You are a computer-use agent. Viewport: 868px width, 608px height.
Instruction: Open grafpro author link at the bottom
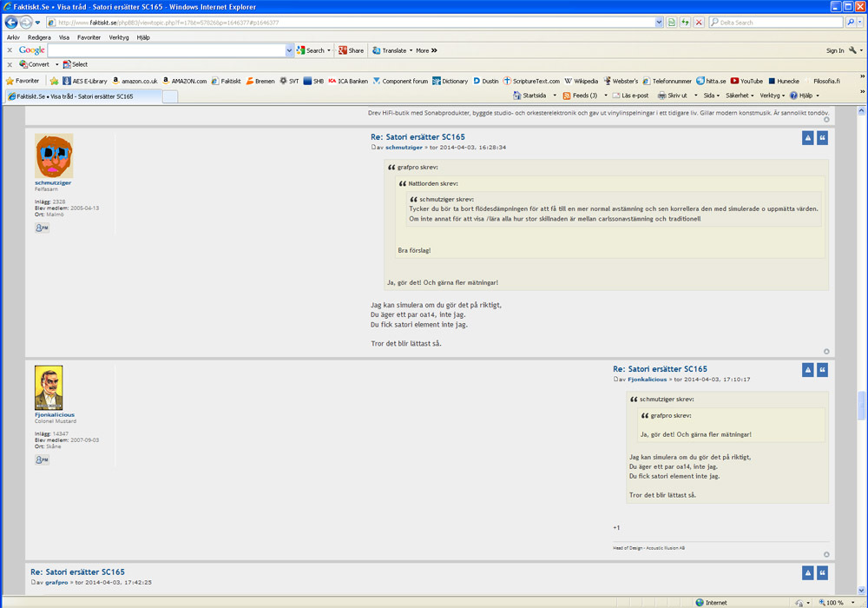(56, 583)
